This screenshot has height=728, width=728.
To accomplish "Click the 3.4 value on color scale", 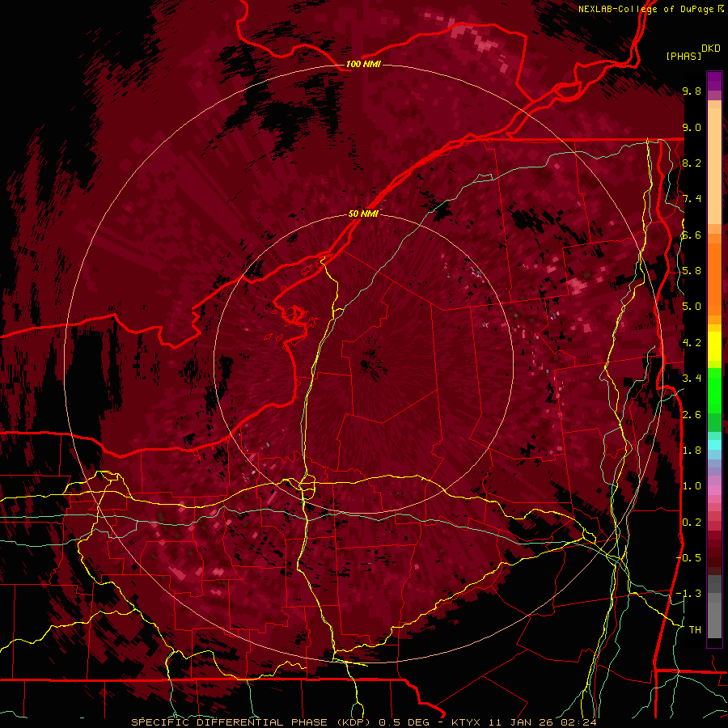I will pyautogui.click(x=692, y=379).
